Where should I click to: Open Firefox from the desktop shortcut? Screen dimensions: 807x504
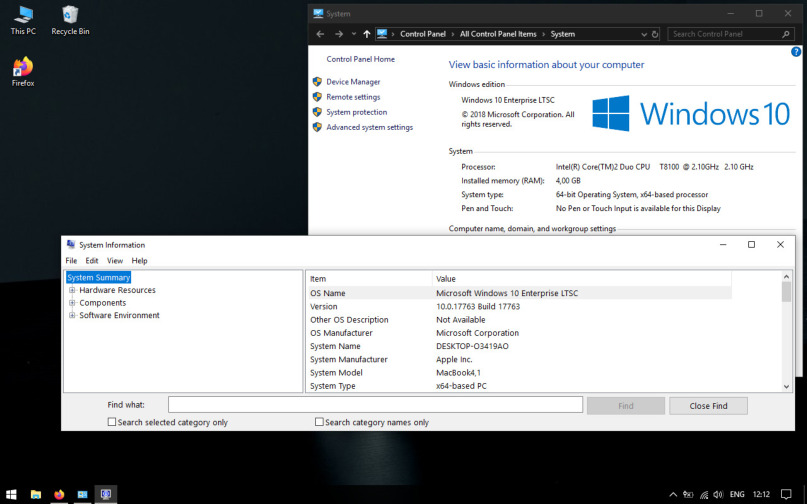click(x=22, y=69)
